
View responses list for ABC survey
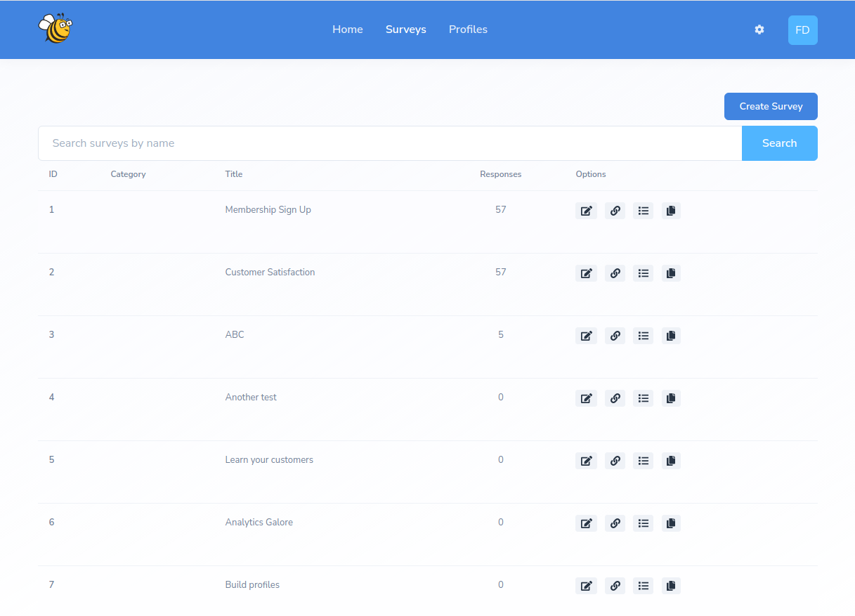(643, 336)
